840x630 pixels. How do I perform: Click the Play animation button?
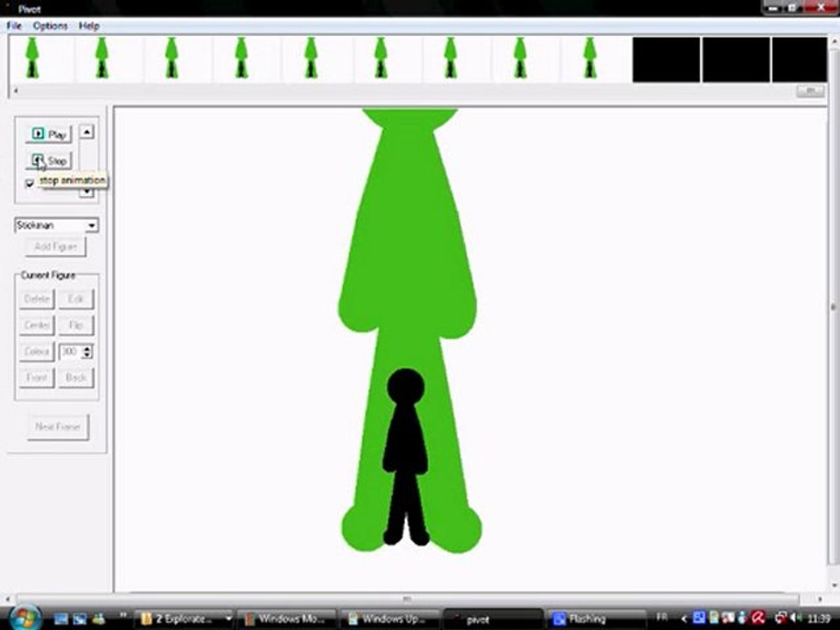tap(49, 134)
